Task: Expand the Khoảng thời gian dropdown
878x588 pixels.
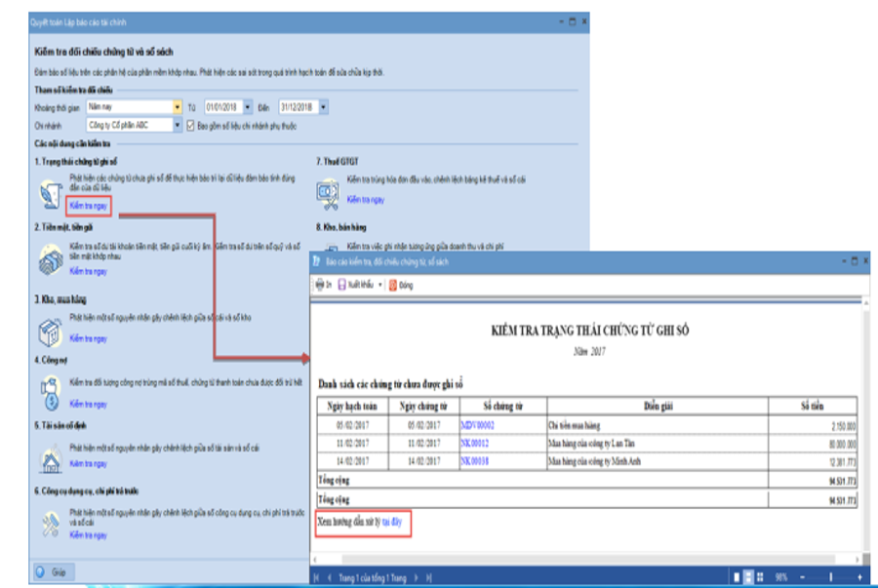Action: tap(177, 106)
